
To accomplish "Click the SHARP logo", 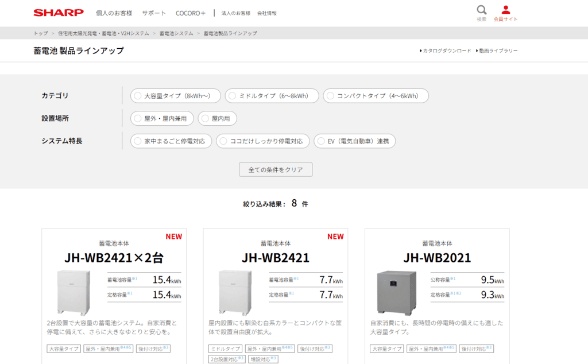I will (58, 13).
